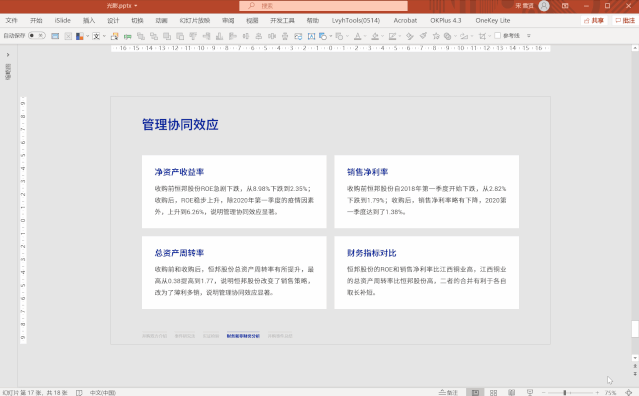Image resolution: width=639 pixels, height=396 pixels.
Task: Click the ribbon display options icon
Action: (x=565, y=6)
